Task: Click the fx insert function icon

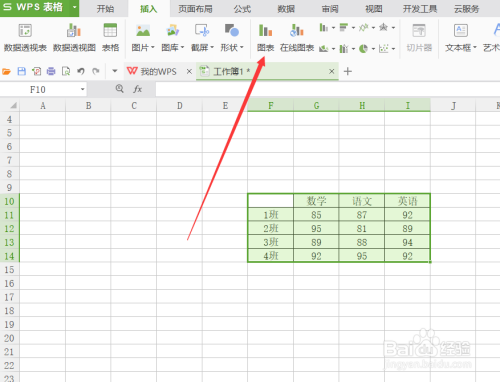Action: (x=138, y=89)
